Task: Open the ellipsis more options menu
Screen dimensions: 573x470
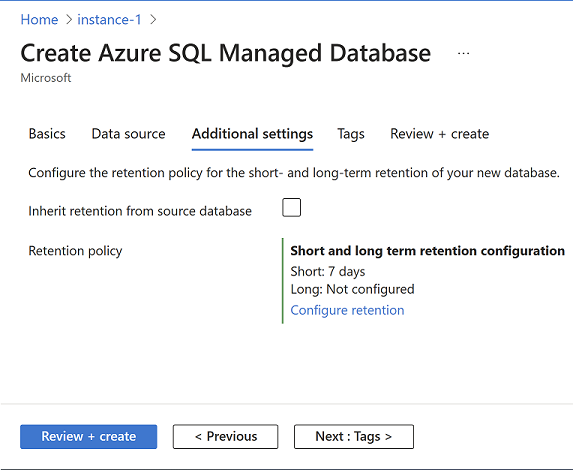Action: (463, 54)
